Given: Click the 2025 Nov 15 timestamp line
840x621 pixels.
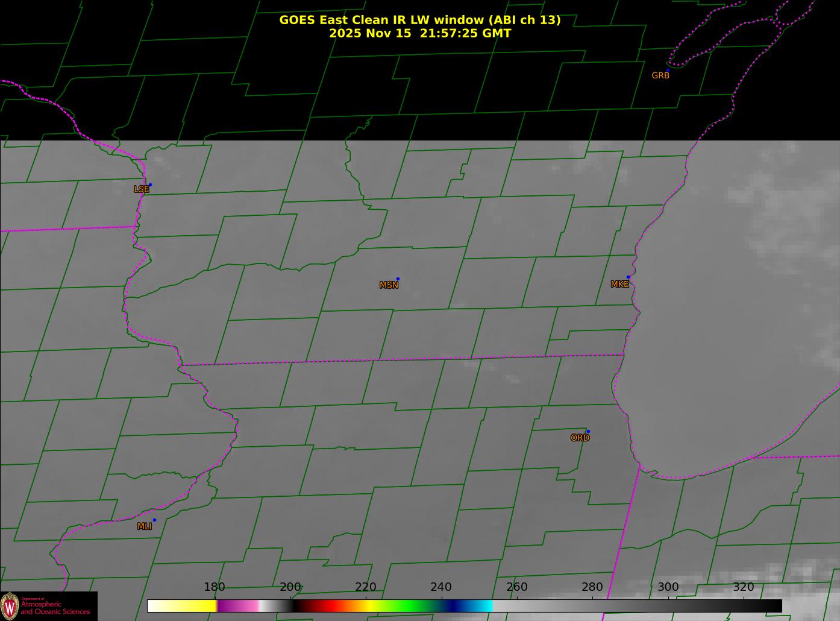Looking at the screenshot, I should 419,34.
